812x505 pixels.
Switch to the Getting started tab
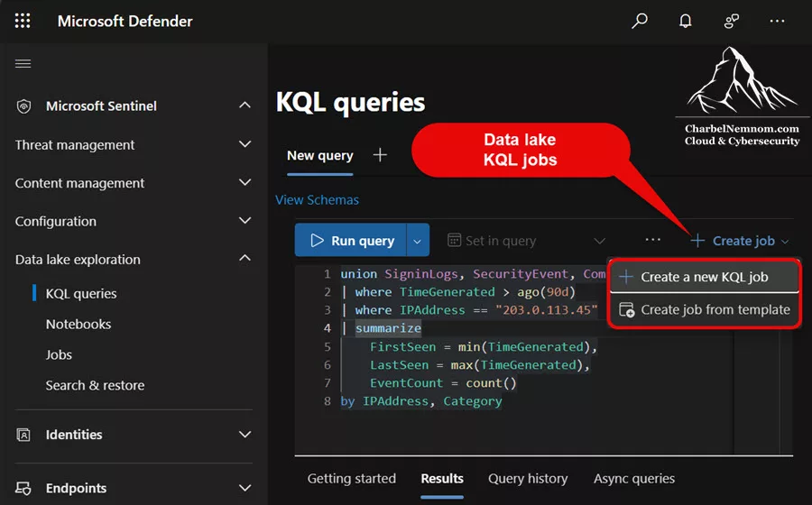tap(352, 479)
